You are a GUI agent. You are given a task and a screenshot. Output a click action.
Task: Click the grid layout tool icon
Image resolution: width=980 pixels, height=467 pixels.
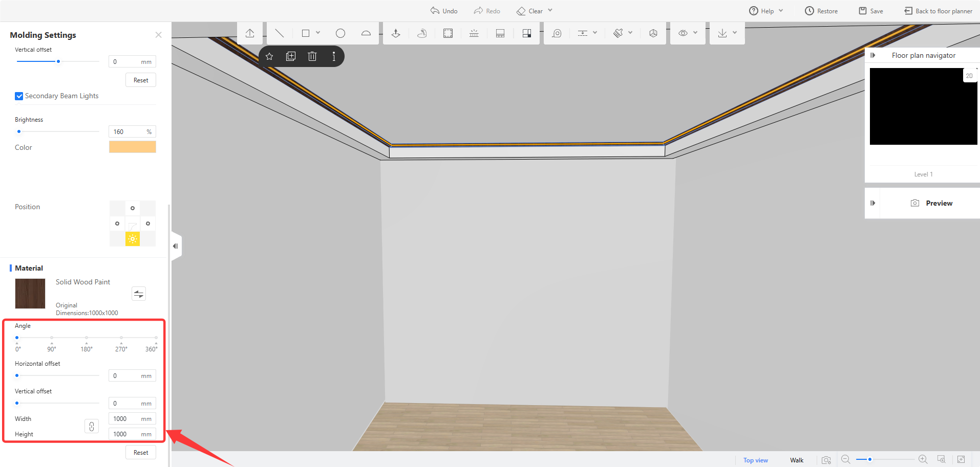[x=526, y=33]
